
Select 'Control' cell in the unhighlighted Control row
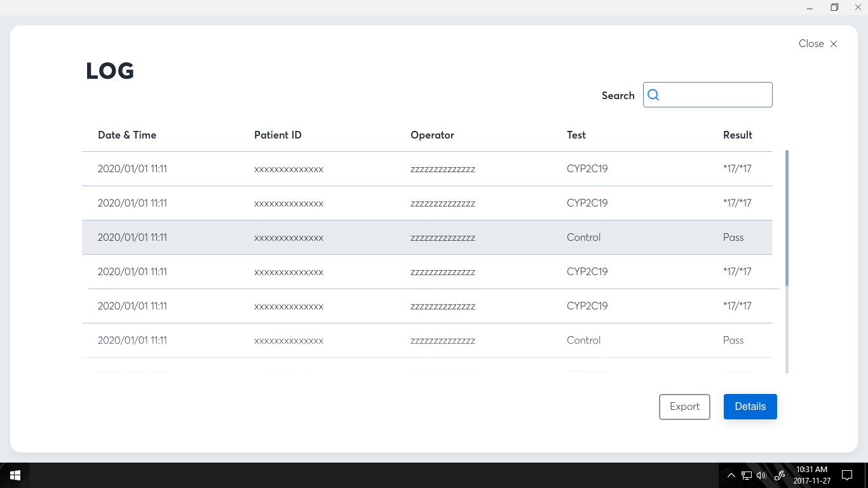(583, 340)
